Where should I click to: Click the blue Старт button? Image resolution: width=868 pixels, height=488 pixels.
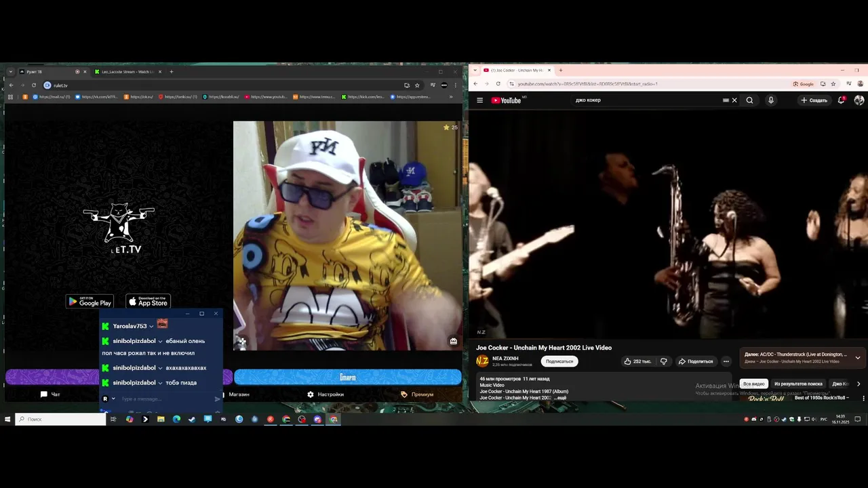coord(347,377)
